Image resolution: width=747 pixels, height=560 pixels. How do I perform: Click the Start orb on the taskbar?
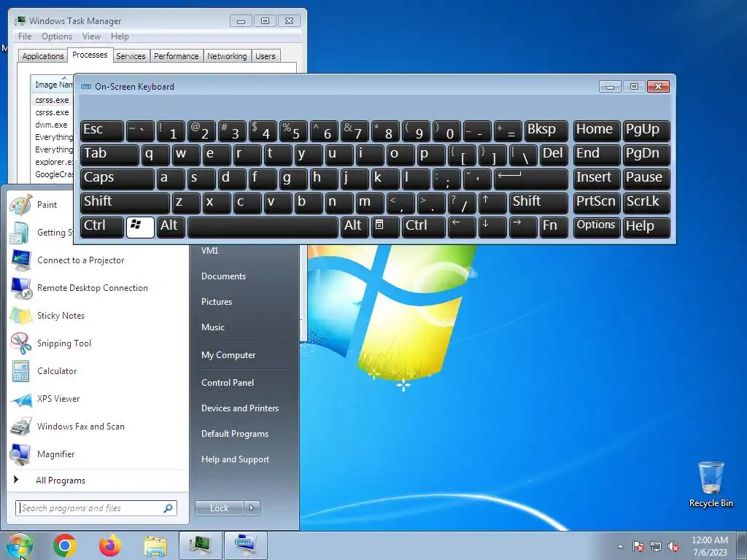(19, 545)
